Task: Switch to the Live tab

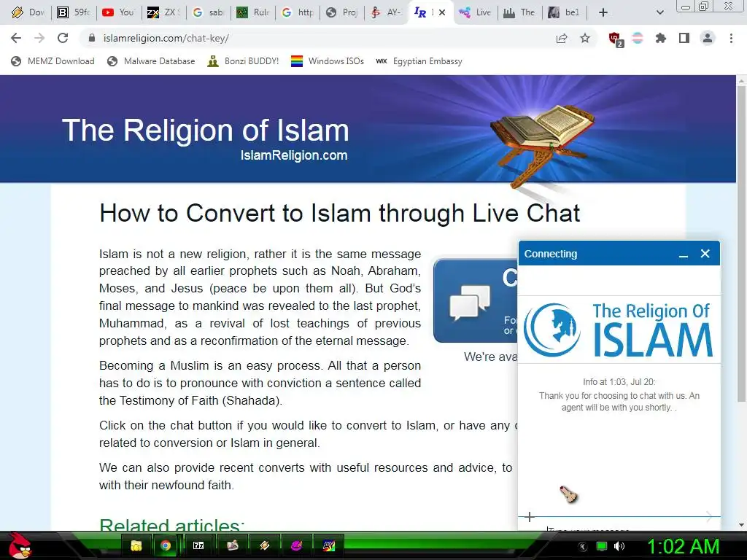Action: [x=475, y=12]
